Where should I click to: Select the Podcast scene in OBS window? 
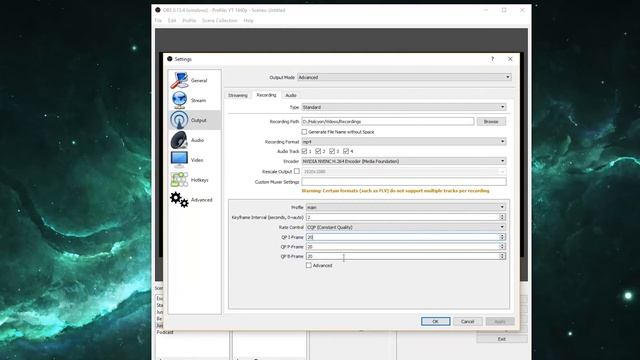tap(165, 332)
